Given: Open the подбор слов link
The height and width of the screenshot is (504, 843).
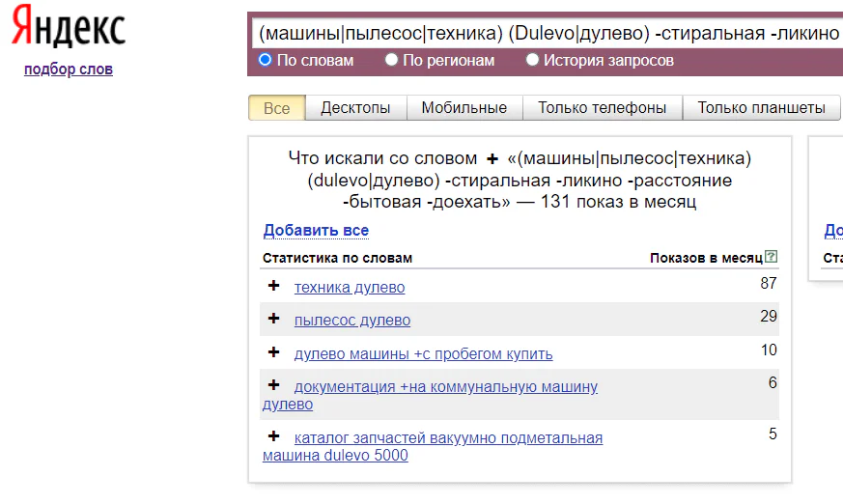Looking at the screenshot, I should coord(69,70).
